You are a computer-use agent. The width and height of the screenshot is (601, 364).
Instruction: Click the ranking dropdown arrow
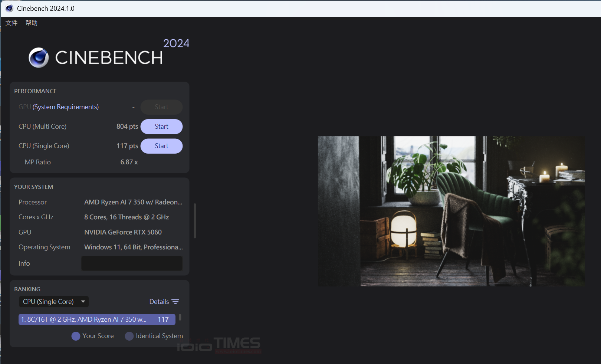[83, 302]
